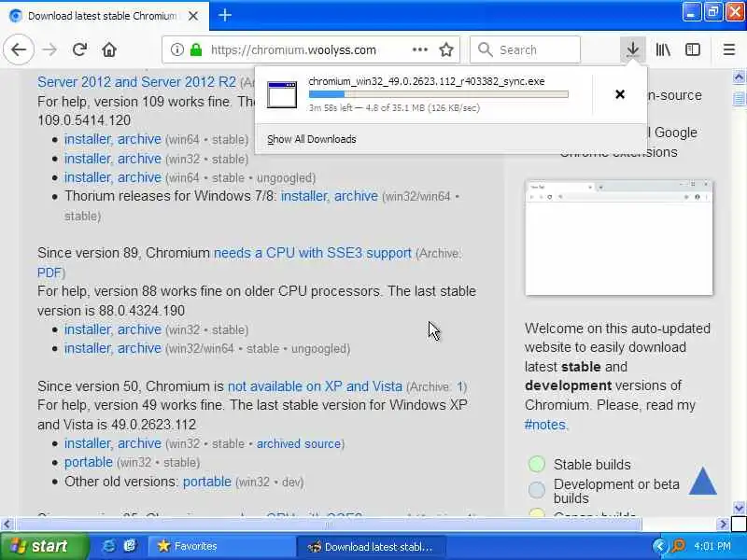Open the hamburger application menu
Viewport: 747px width, 560px height.
click(729, 49)
